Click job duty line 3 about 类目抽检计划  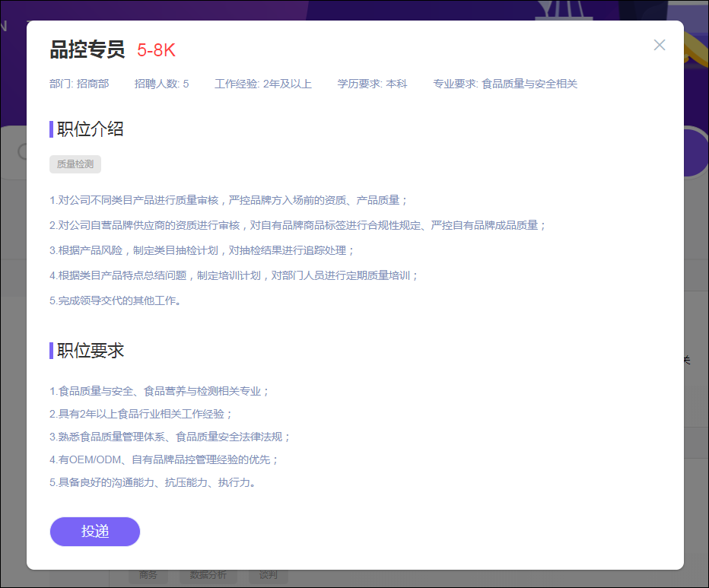click(202, 250)
